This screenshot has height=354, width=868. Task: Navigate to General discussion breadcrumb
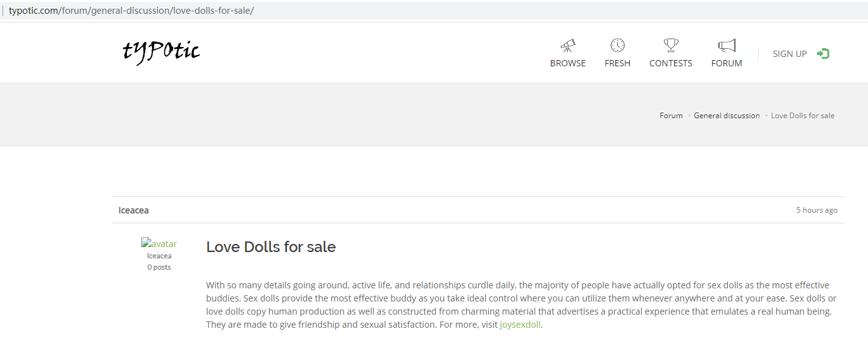tap(727, 116)
